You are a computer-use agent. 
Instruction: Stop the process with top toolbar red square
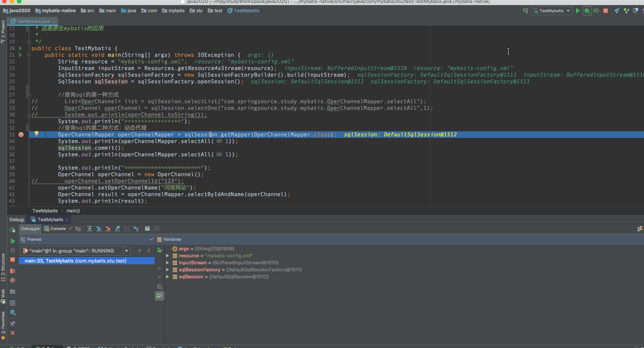click(x=606, y=11)
